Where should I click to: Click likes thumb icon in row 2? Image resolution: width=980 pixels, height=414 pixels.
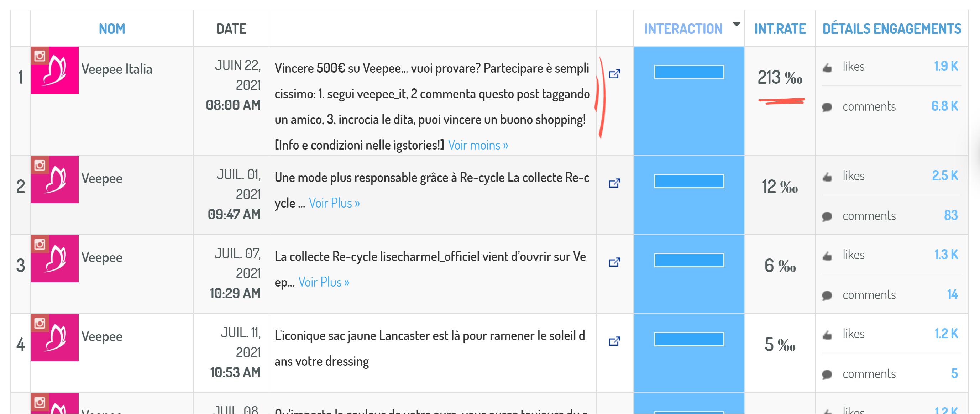[827, 177]
